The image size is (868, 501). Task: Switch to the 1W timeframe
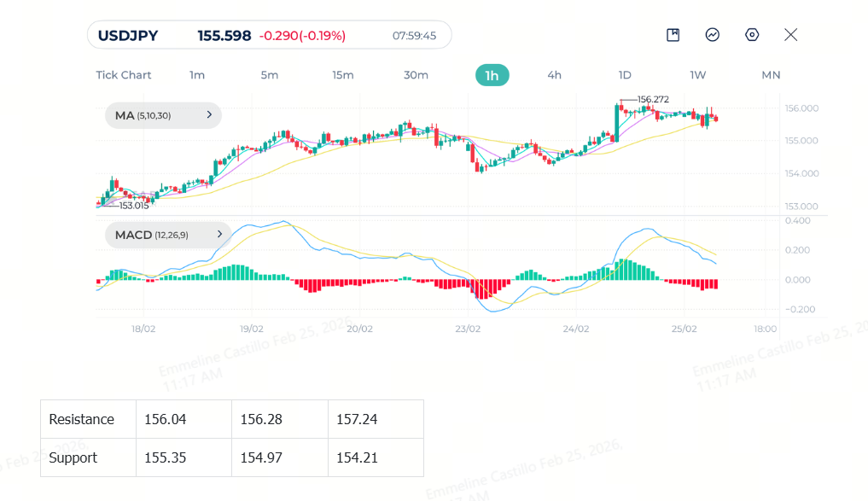pyautogui.click(x=697, y=75)
